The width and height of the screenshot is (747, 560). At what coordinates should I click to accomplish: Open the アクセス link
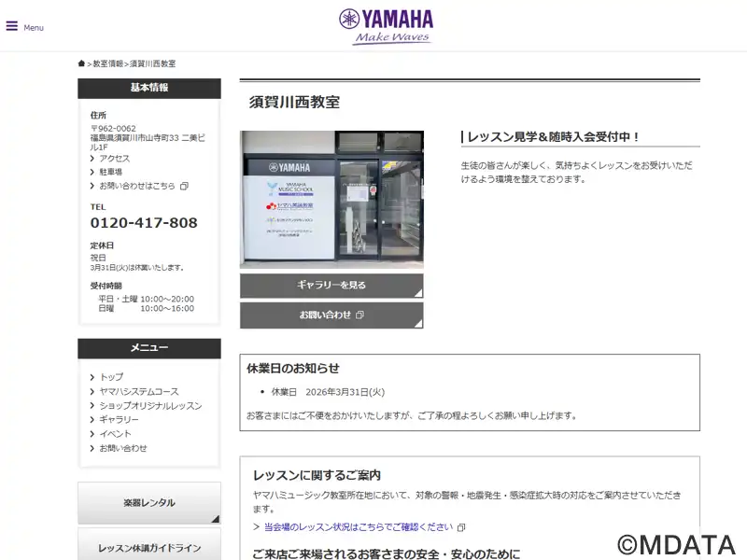[114, 158]
